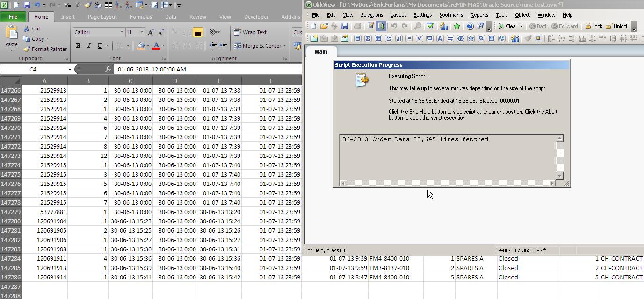Screen dimensions: 644x299
Task: Toggle Italic formatting
Action: click(x=88, y=46)
